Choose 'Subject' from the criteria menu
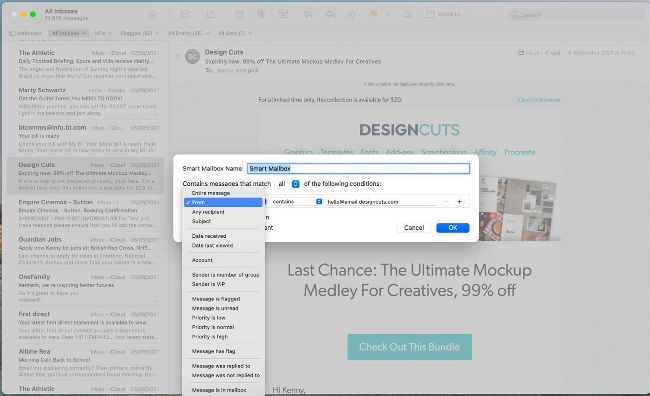650x396 pixels. pyautogui.click(x=201, y=221)
